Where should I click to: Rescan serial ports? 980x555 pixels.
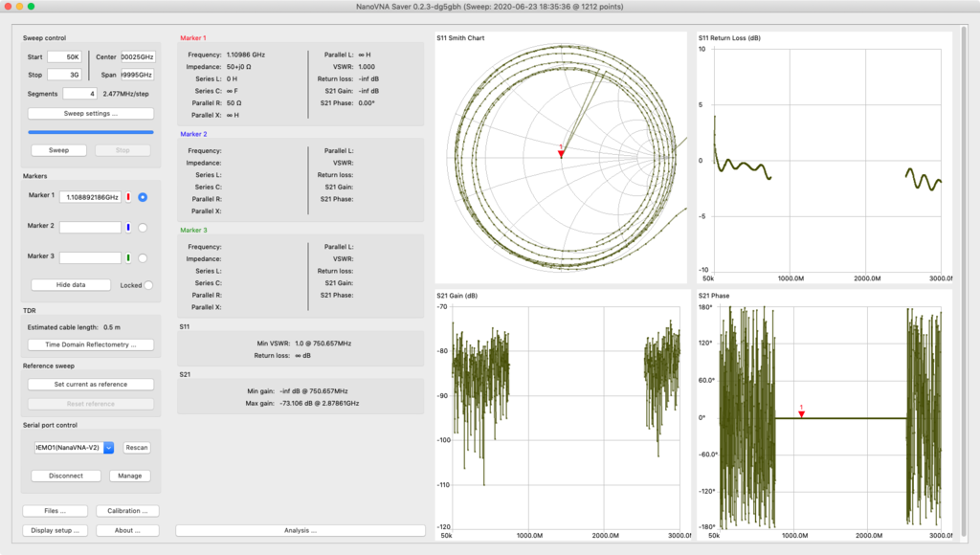pyautogui.click(x=136, y=448)
